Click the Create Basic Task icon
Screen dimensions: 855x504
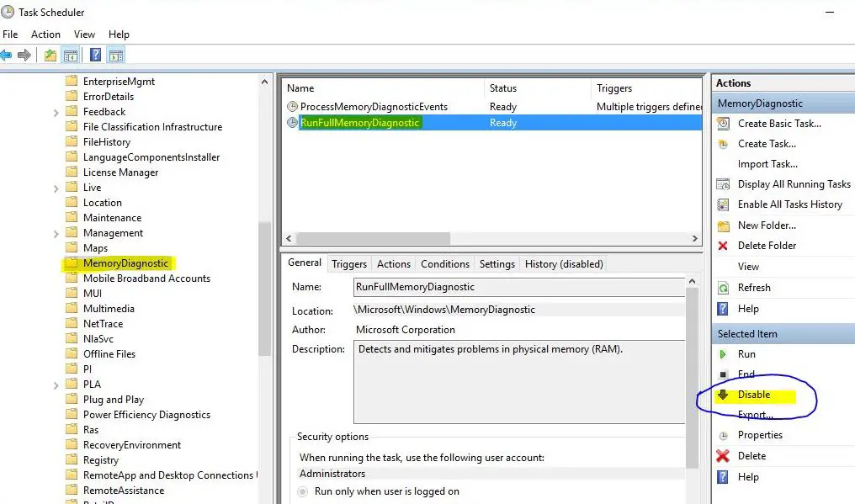point(723,124)
